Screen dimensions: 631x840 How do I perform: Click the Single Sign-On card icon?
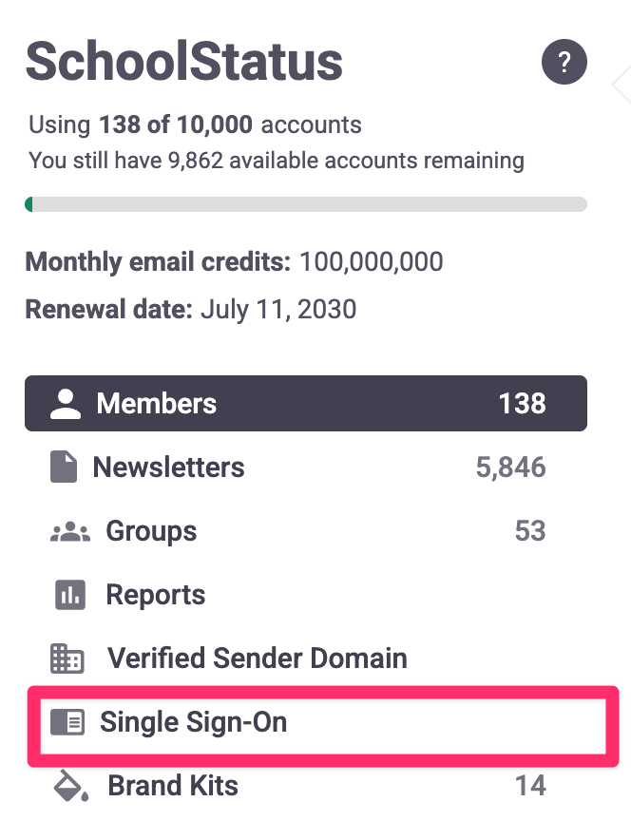pyautogui.click(x=67, y=723)
